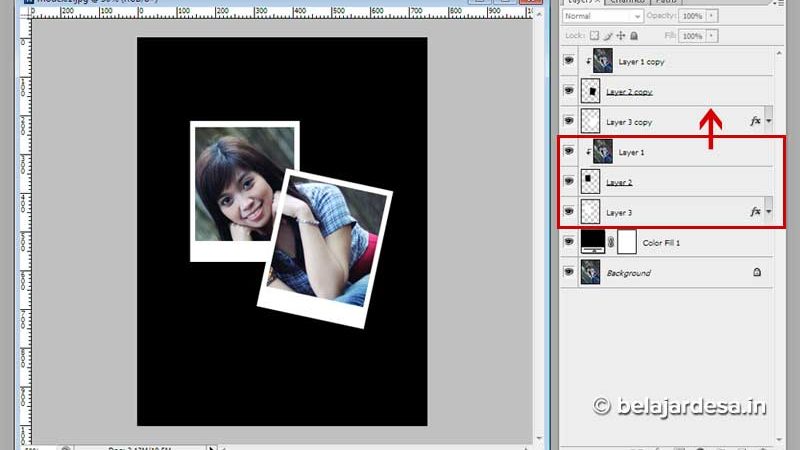Click the Lock position cross-arrows icon
The width and height of the screenshot is (800, 450).
coord(621,36)
